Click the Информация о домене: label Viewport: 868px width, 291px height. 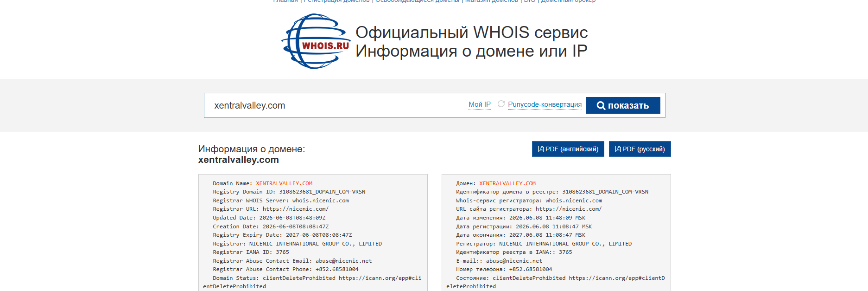coord(252,149)
